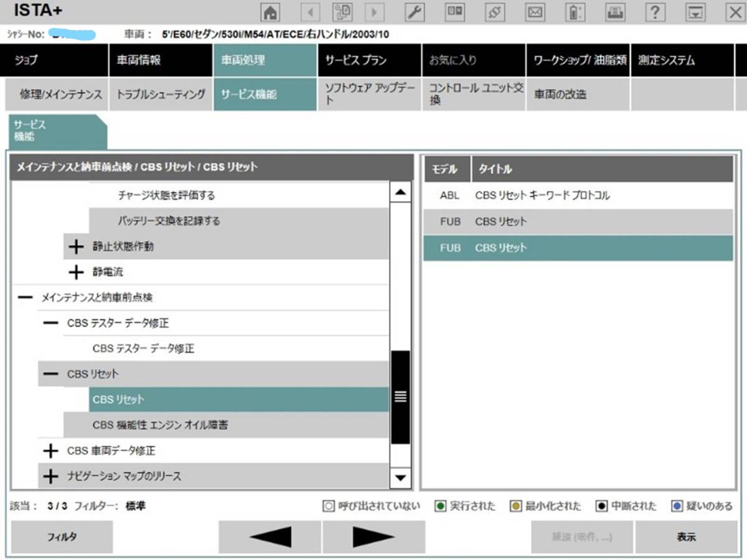Viewport: 747px width, 560px height.
Task: Open the トラブルシューティング sub-tab
Action: tap(161, 95)
